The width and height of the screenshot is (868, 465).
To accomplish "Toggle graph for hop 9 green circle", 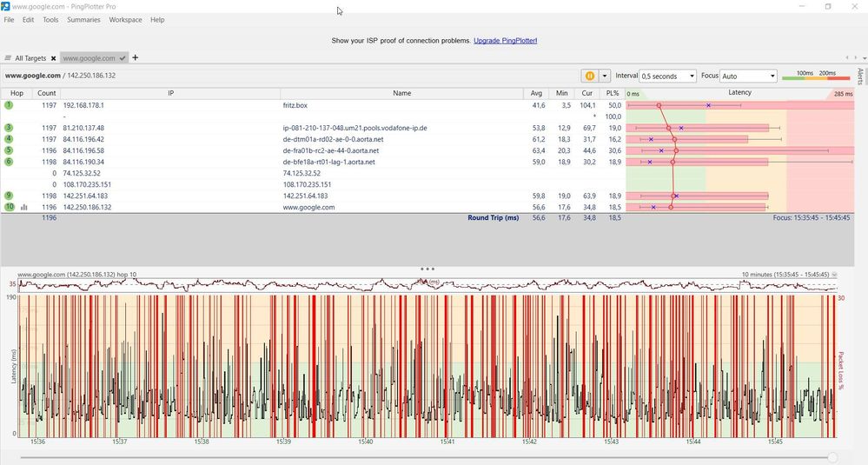I will pyautogui.click(x=9, y=196).
